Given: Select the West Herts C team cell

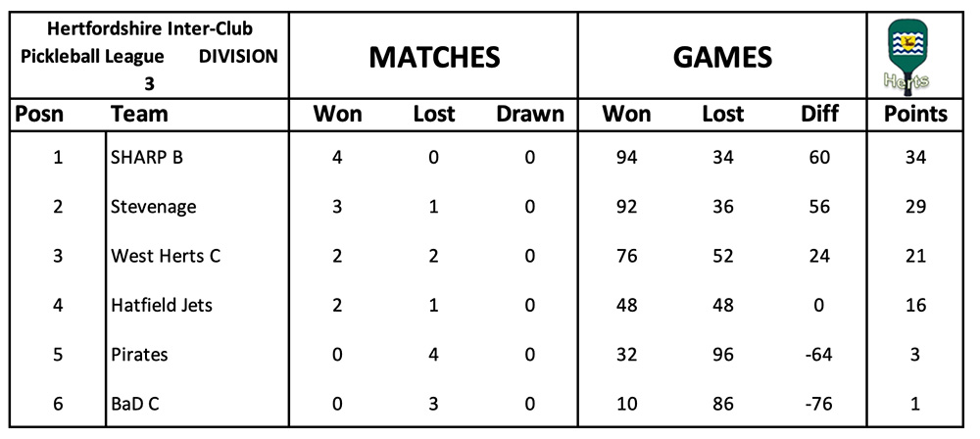Looking at the screenshot, I should [166, 256].
